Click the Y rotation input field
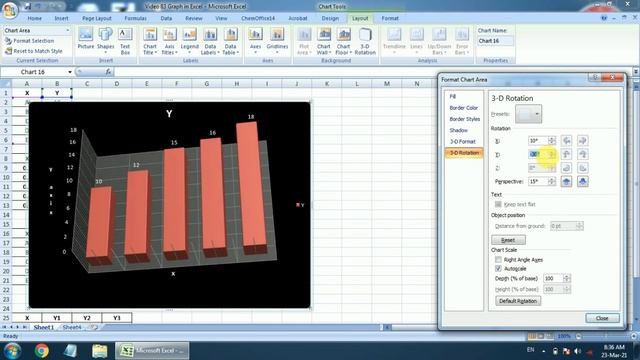Image resolution: width=640 pixels, height=360 pixels. tap(538, 154)
